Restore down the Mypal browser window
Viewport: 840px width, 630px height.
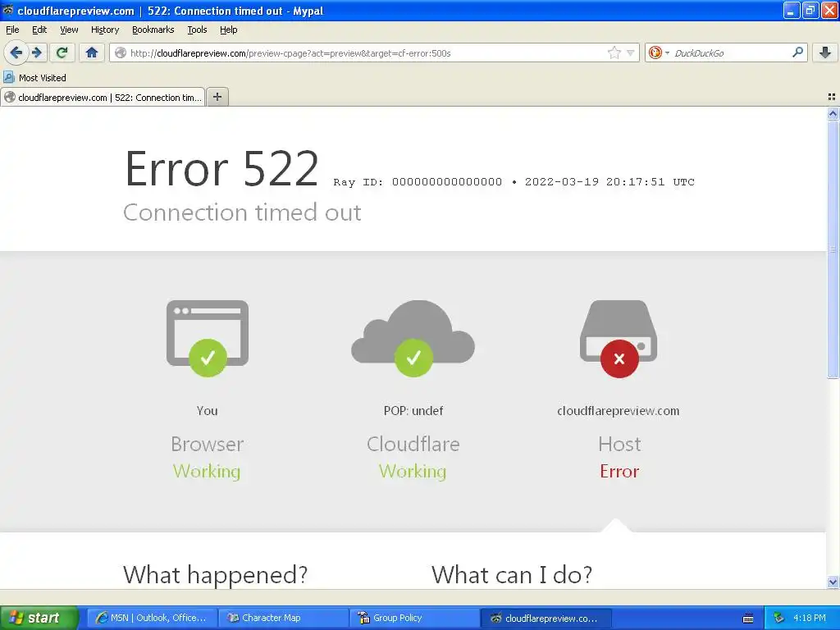(810, 10)
